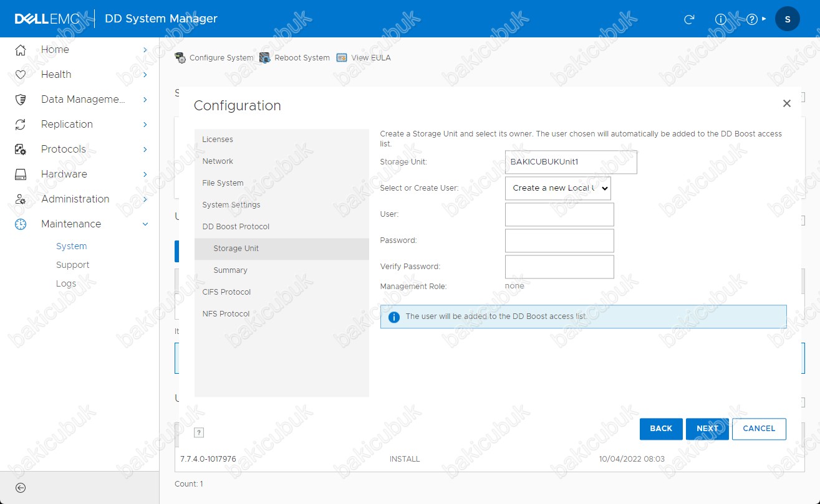The height and width of the screenshot is (504, 820).
Task: Click the Hardware icon in the sidebar
Action: 21,174
